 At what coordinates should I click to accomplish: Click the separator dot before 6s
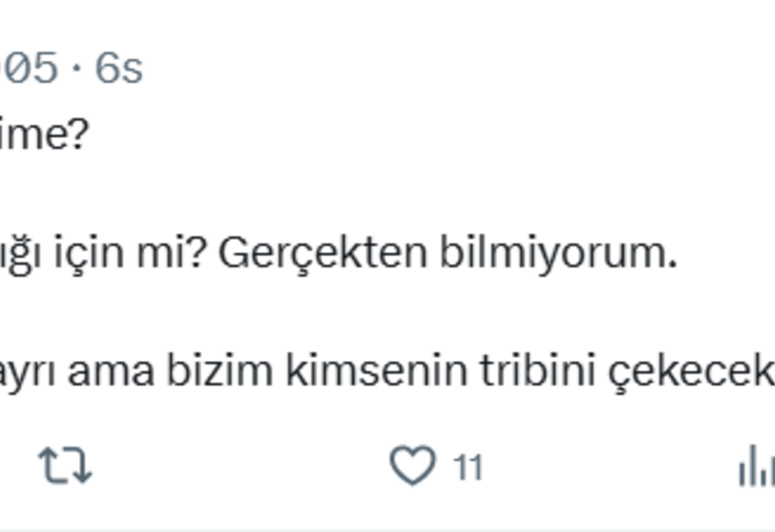pyautogui.click(x=77, y=68)
